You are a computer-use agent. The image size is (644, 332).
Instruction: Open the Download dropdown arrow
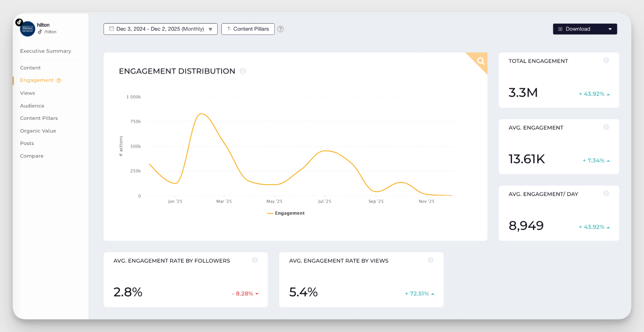pyautogui.click(x=610, y=29)
